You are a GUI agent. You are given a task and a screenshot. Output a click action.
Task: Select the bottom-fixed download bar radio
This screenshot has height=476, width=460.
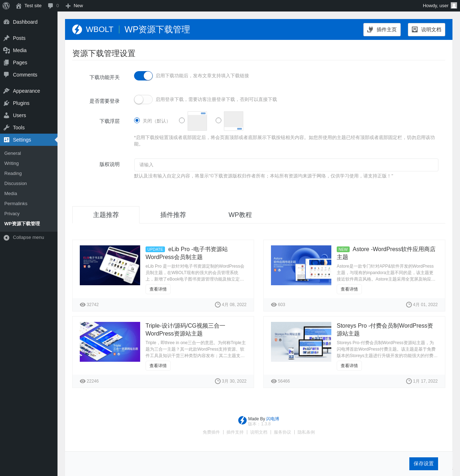218,120
